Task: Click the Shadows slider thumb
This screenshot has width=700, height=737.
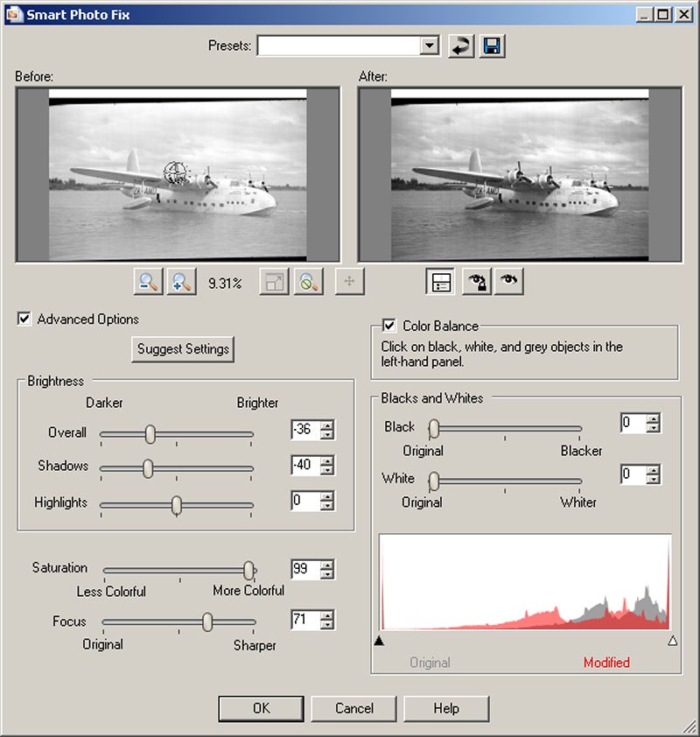Action: [x=148, y=468]
